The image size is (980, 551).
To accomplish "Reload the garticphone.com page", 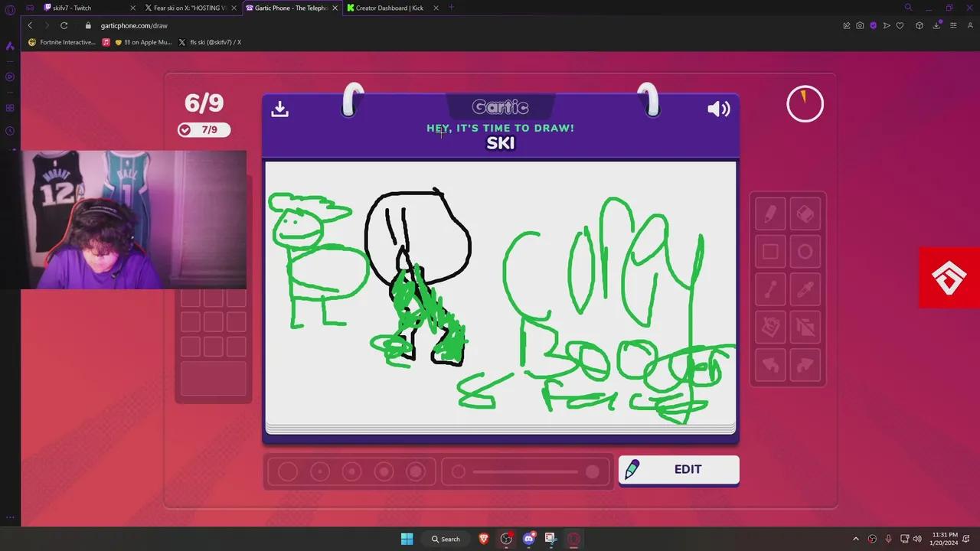I will (64, 25).
